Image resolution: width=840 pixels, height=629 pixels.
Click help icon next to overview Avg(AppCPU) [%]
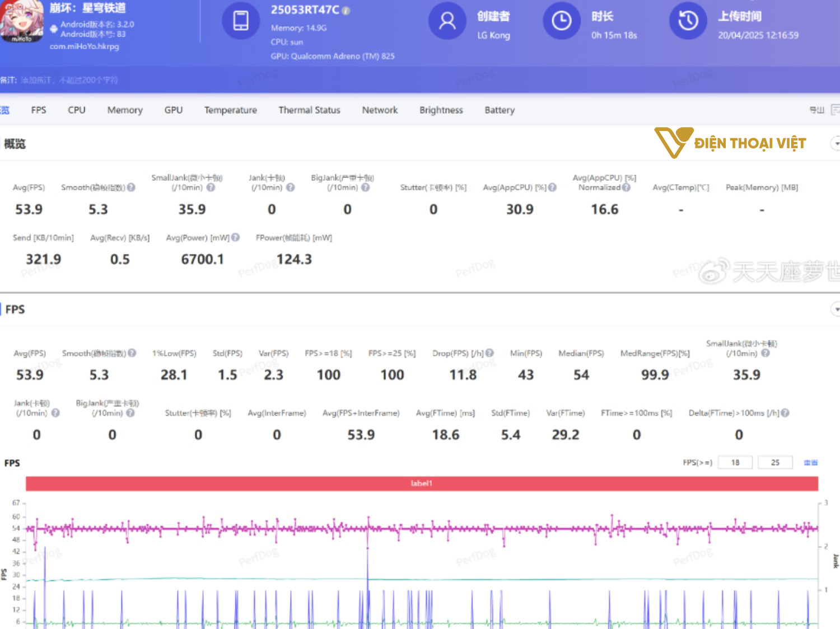pos(552,187)
